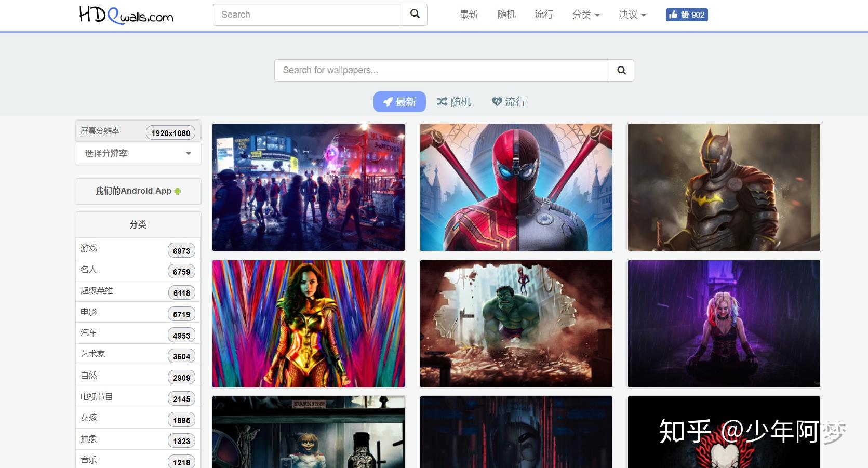
Task: Open the 选择分辨率 dropdown
Action: click(x=138, y=153)
